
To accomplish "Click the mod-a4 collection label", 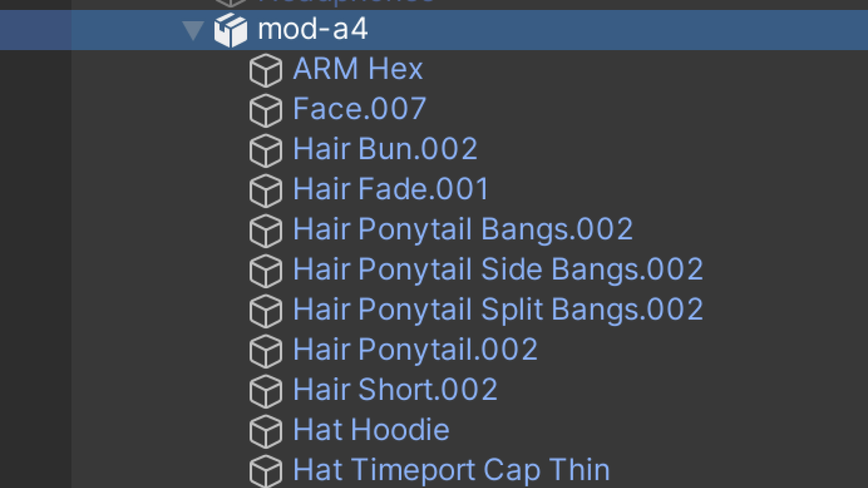I will (309, 28).
